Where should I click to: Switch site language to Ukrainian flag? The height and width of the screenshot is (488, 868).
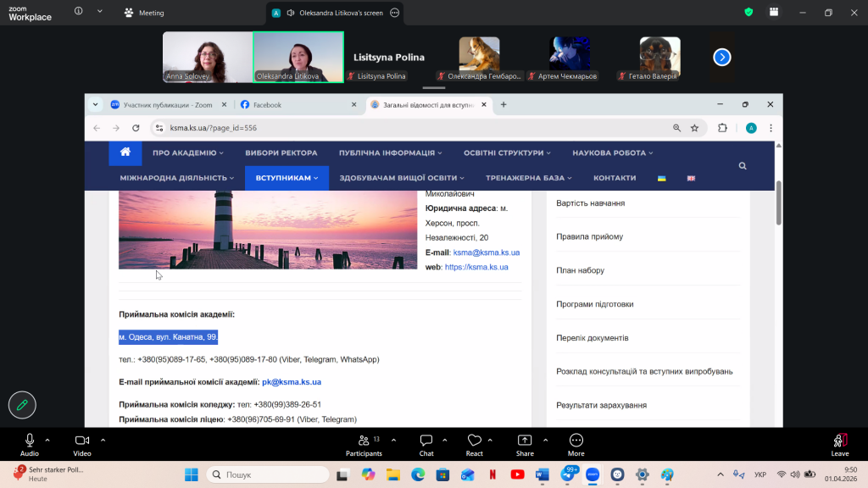662,178
